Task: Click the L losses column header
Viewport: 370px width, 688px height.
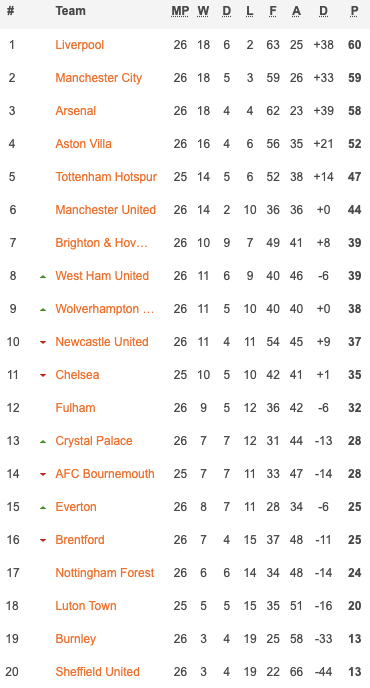Action: (249, 11)
